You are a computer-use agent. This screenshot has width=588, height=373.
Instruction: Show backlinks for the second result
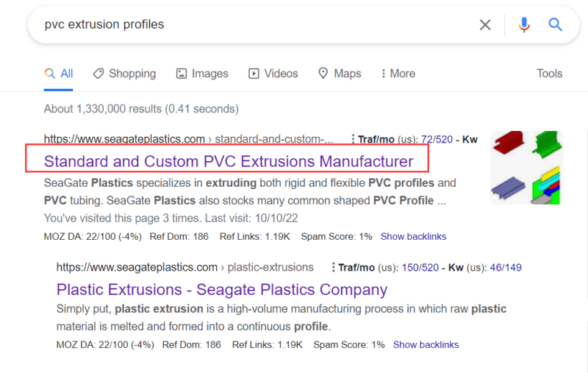click(426, 344)
